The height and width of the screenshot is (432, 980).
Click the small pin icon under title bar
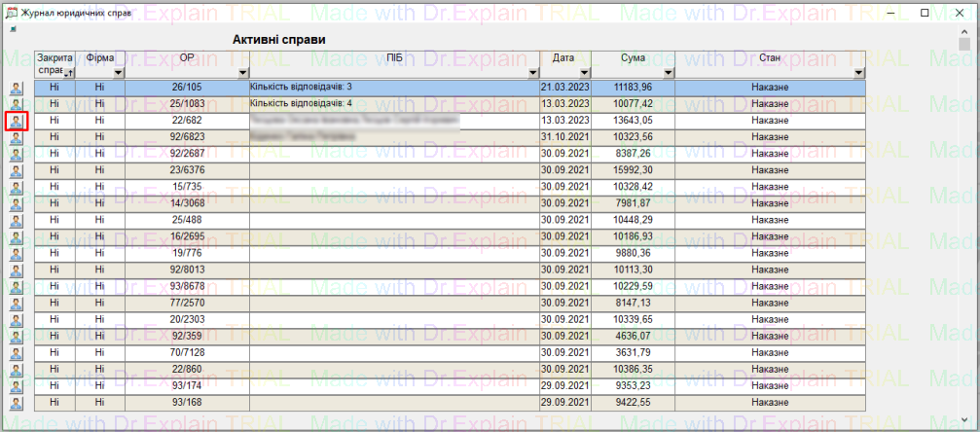click(13, 30)
